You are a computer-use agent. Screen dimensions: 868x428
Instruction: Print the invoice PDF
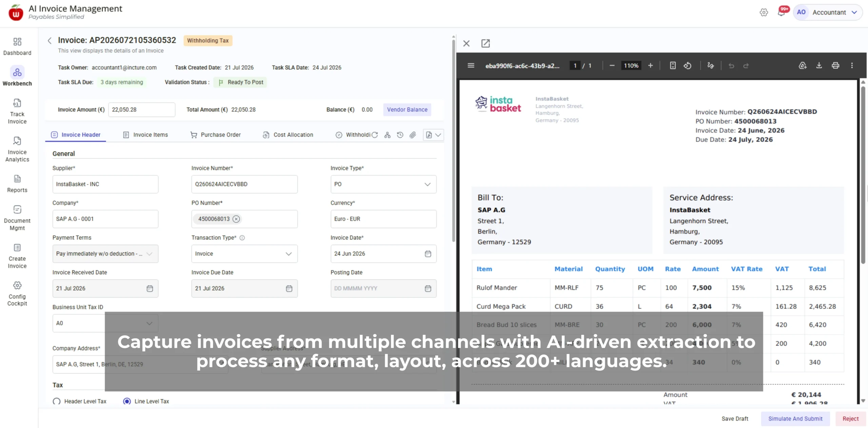835,66
